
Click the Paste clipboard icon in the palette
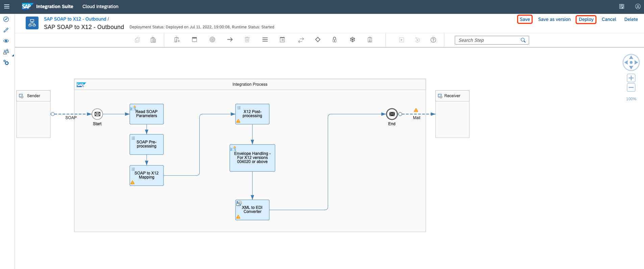(153, 40)
